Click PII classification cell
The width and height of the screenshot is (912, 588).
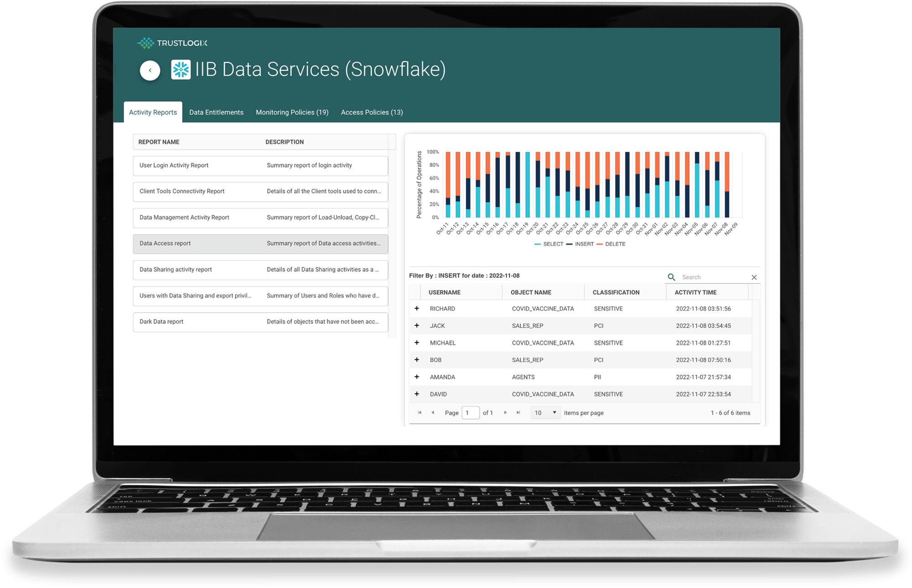pos(597,377)
